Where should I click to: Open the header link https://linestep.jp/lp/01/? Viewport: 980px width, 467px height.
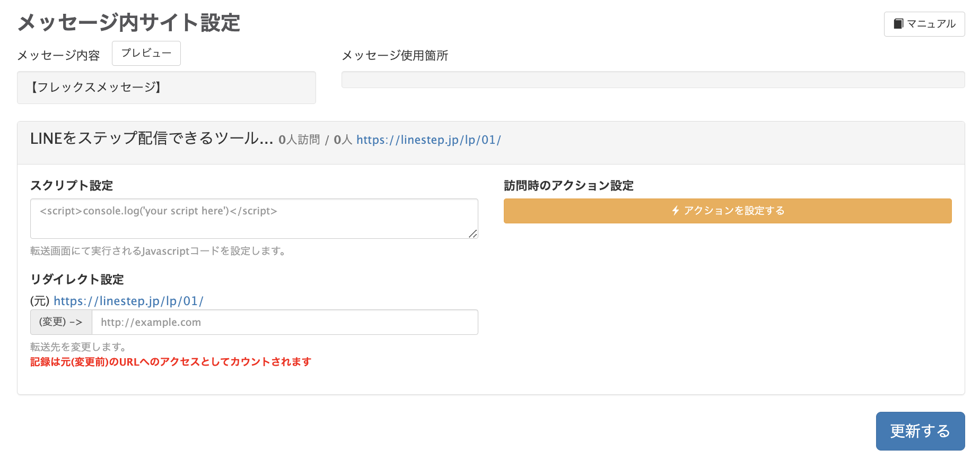428,140
